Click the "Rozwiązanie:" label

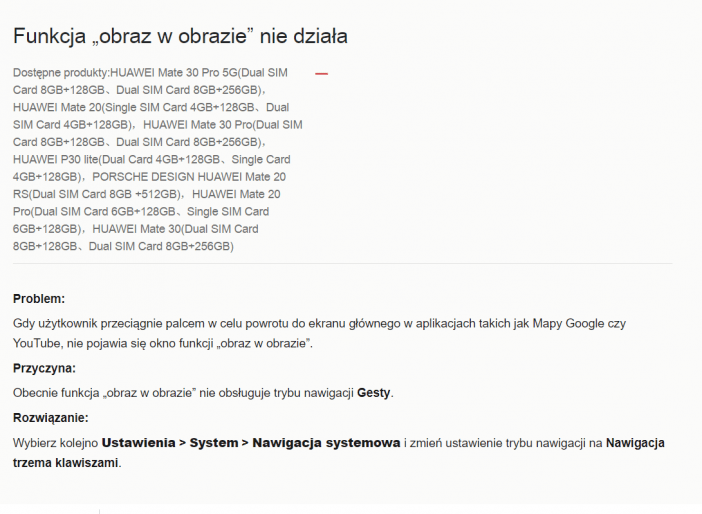[x=51, y=418]
